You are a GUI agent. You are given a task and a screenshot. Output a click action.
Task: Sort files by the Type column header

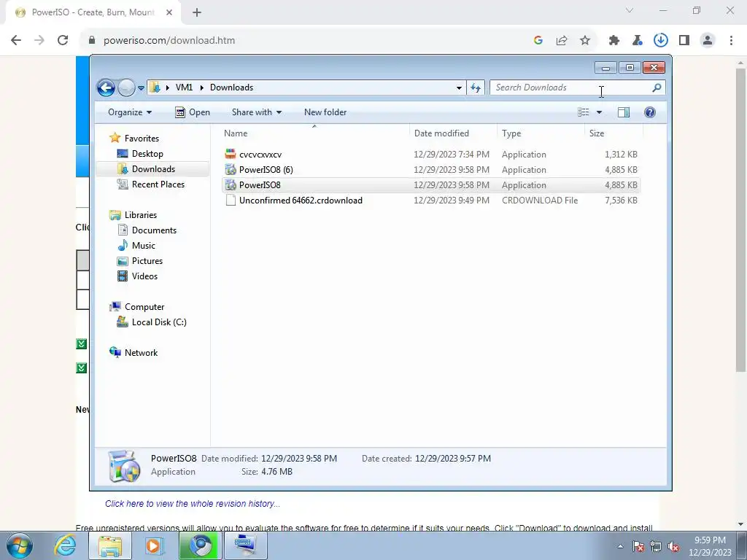click(541, 133)
